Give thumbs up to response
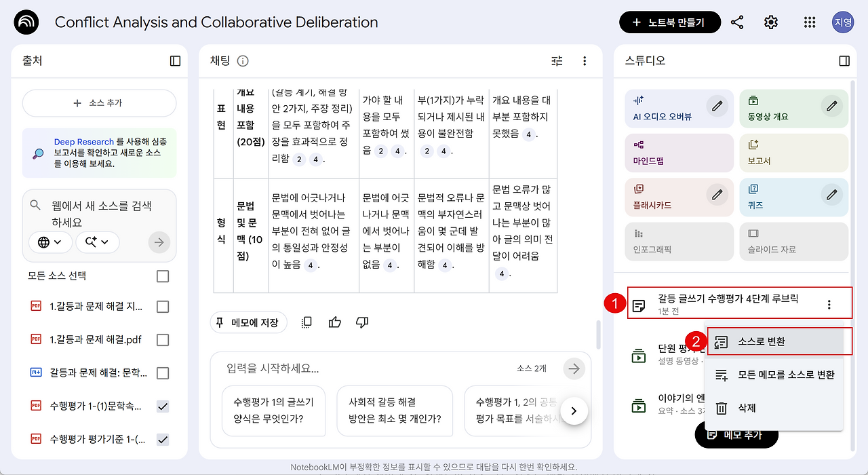 334,322
